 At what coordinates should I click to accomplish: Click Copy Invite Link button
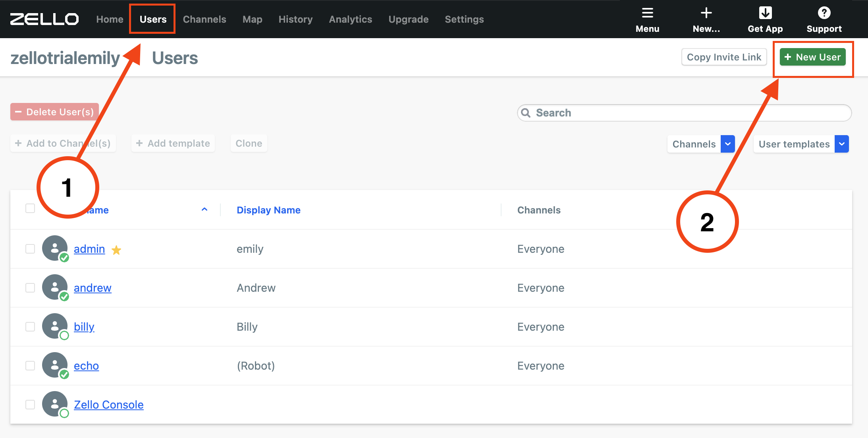(724, 57)
